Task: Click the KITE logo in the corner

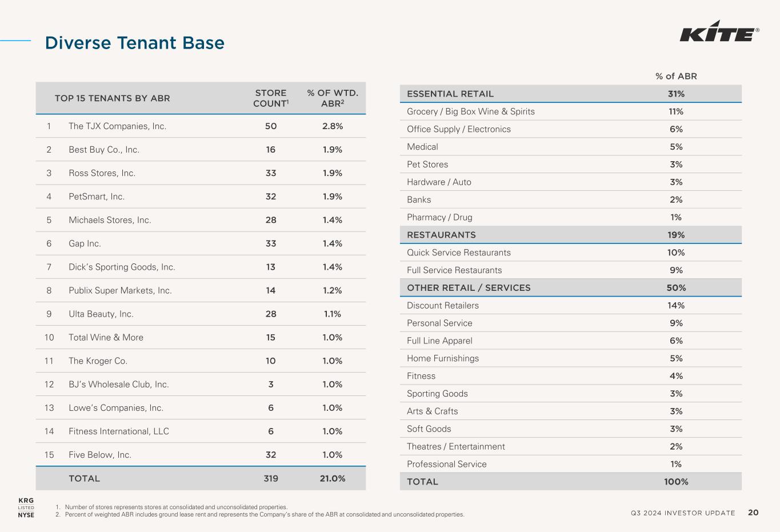Action: point(719,34)
